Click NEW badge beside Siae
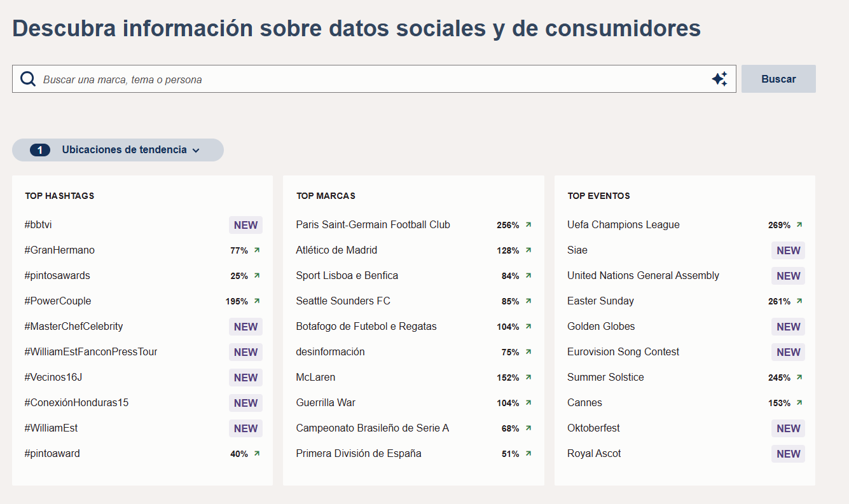Image resolution: width=849 pixels, height=504 pixels. [x=788, y=250]
